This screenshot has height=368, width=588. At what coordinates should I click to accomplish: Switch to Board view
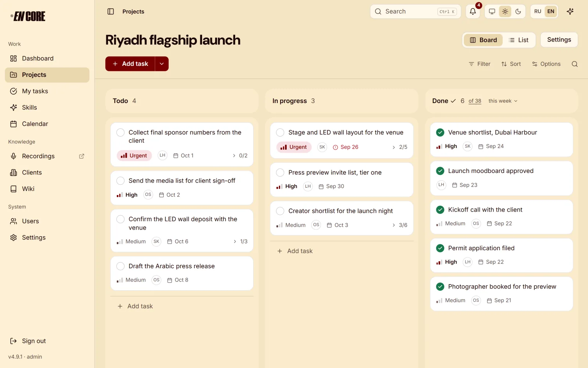click(x=483, y=40)
